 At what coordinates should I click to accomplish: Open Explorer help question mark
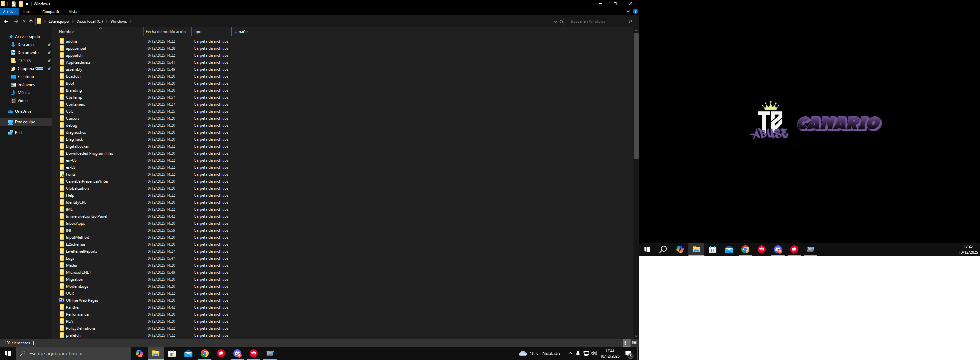pos(635,11)
